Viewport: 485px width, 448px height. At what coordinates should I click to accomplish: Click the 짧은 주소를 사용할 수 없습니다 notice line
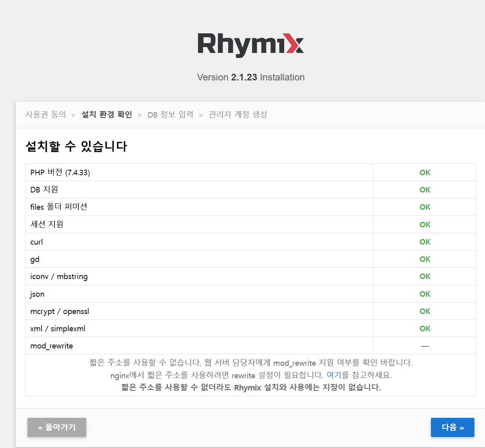pyautogui.click(x=251, y=363)
